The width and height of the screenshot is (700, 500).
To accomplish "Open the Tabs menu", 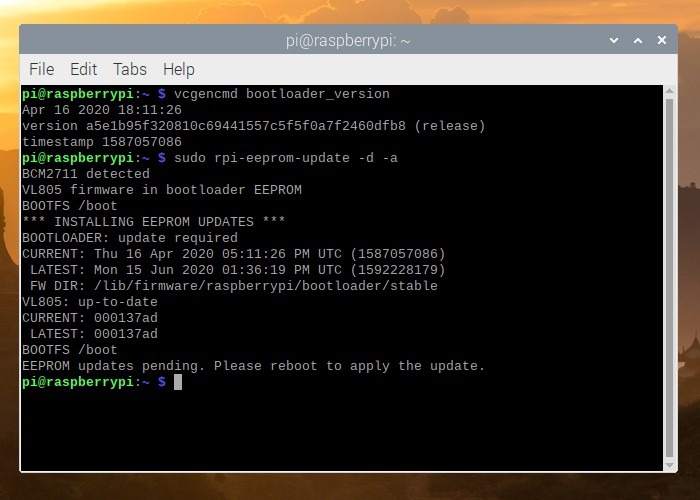I will pyautogui.click(x=130, y=69).
